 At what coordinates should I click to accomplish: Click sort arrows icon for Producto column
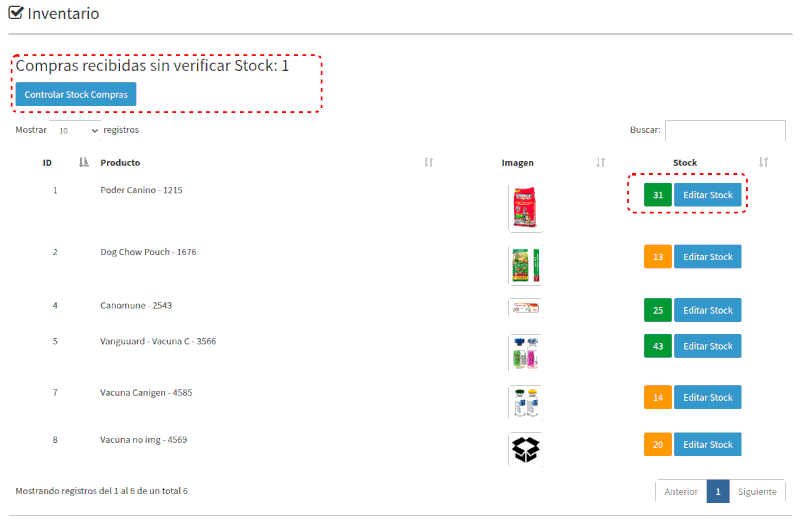(428, 162)
